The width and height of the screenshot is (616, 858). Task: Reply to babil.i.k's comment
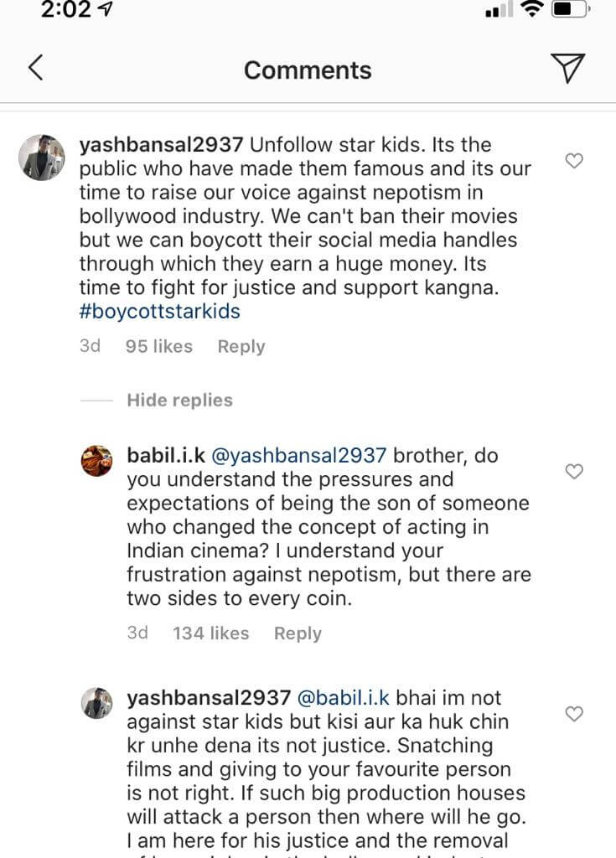point(298,633)
